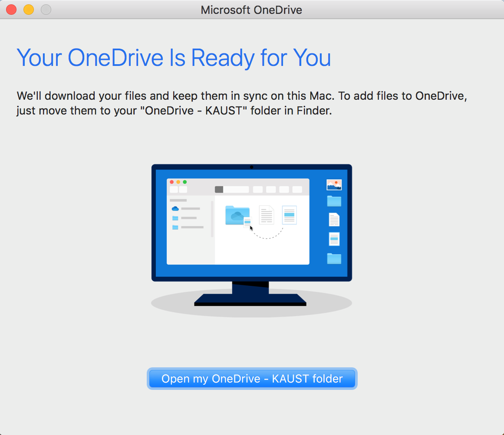
Task: Click the rightmost illustrated toolbar button group
Action: point(297,189)
